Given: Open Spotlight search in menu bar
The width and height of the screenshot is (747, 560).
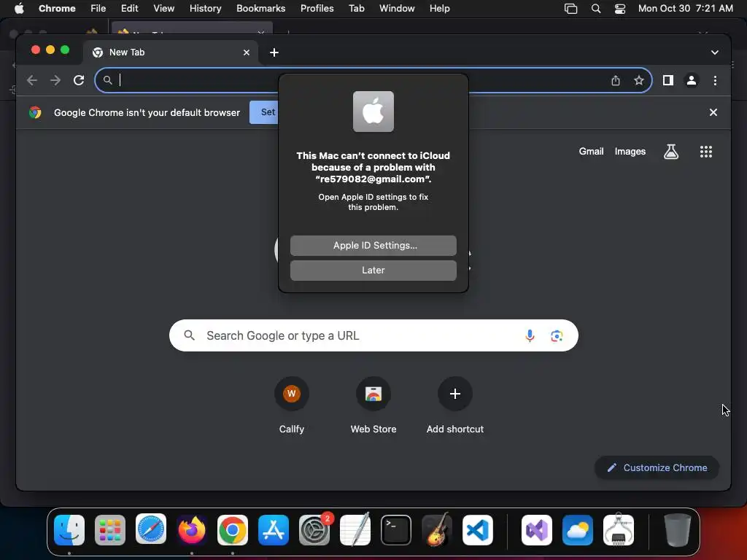Looking at the screenshot, I should click(x=595, y=9).
